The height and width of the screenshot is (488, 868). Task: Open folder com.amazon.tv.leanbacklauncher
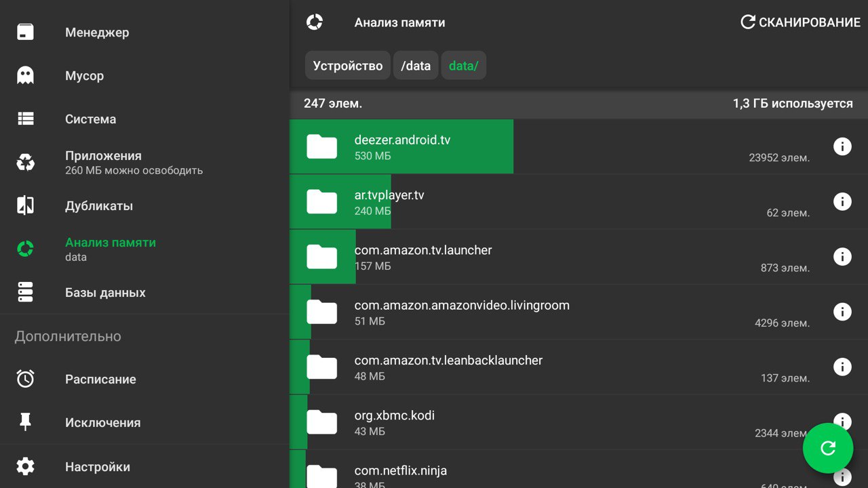click(x=578, y=367)
